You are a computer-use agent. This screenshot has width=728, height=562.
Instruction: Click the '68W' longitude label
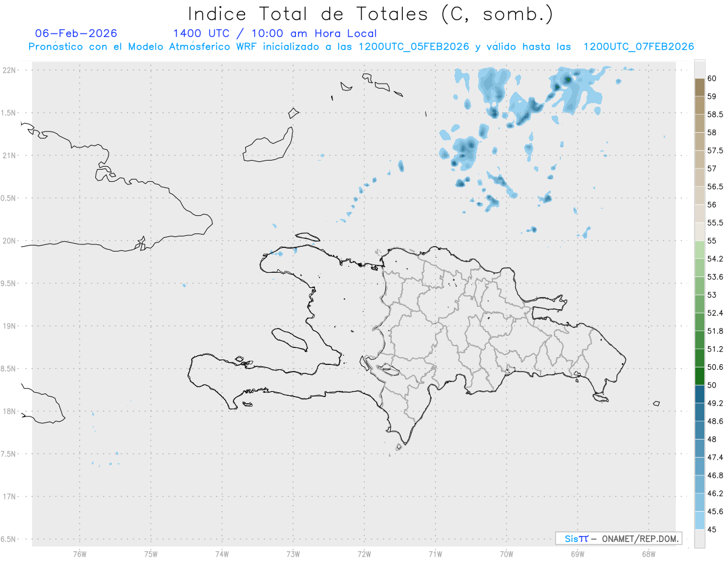coord(649,554)
